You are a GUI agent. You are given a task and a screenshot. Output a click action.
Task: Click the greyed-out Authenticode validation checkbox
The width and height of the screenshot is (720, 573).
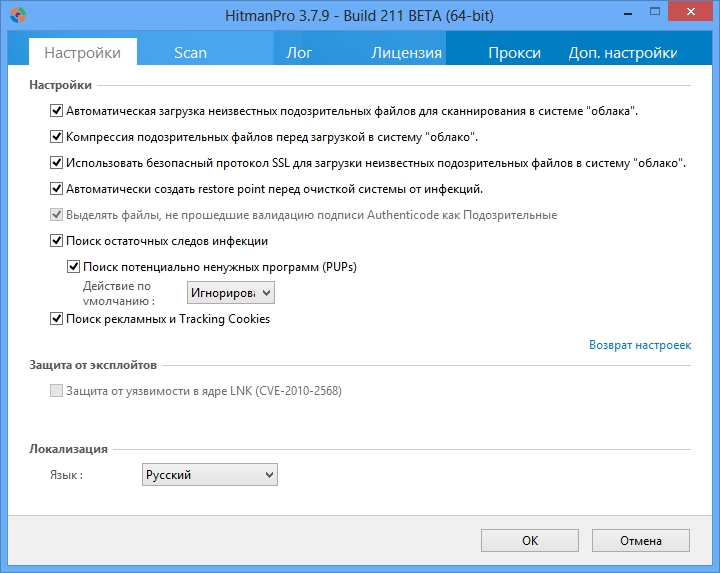[56, 214]
